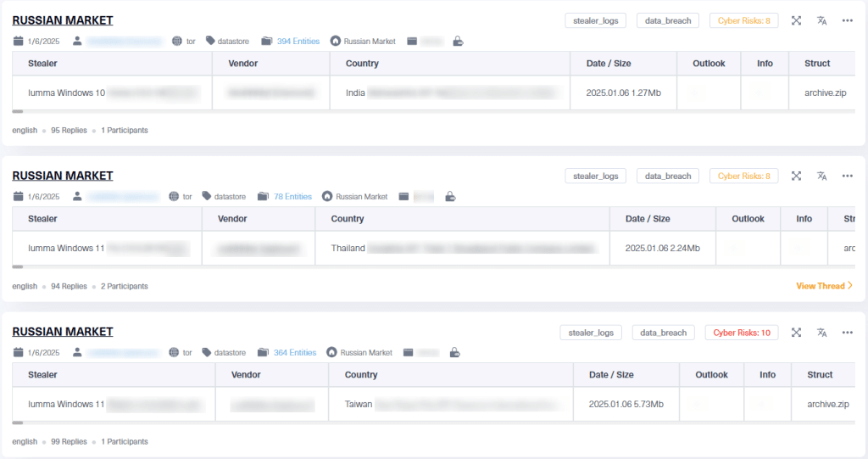
Task: Open the RUSSIAN MARKET title with 364 Entities
Action: (x=63, y=332)
